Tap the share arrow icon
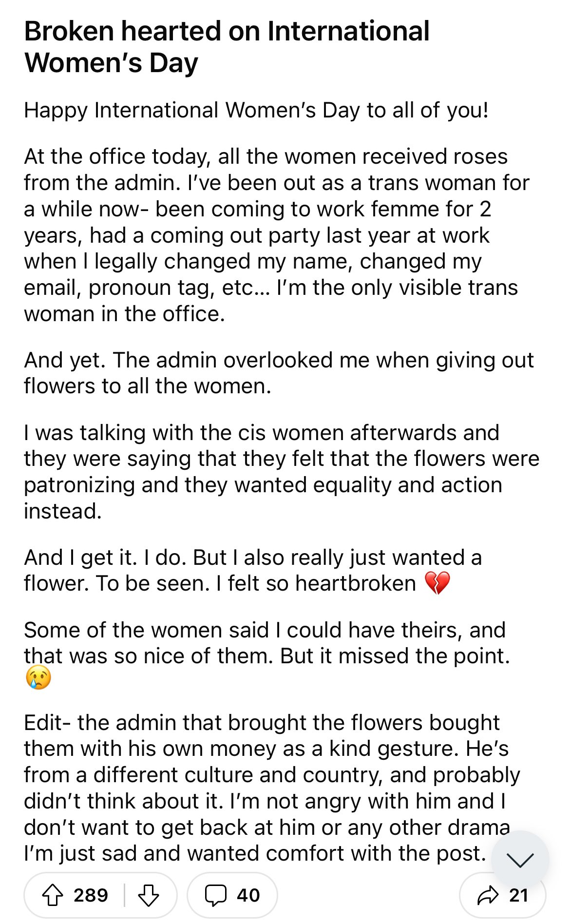The width and height of the screenshot is (570, 924). (x=488, y=896)
